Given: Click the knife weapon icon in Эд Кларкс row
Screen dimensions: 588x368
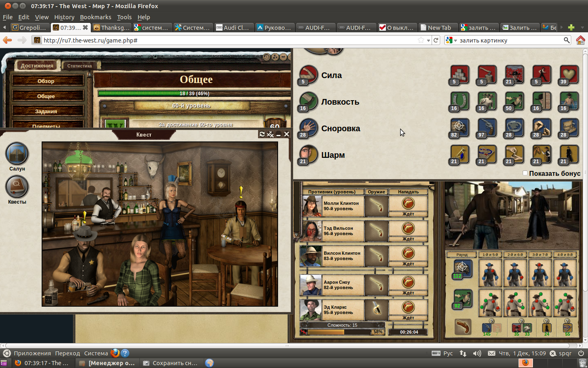Looking at the screenshot, I should (x=376, y=310).
